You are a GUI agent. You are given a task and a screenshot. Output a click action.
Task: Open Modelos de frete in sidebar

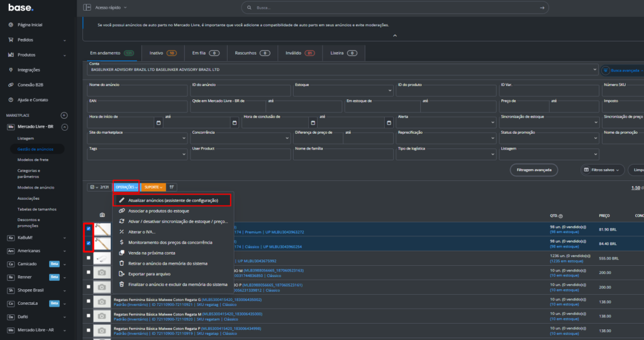(33, 160)
